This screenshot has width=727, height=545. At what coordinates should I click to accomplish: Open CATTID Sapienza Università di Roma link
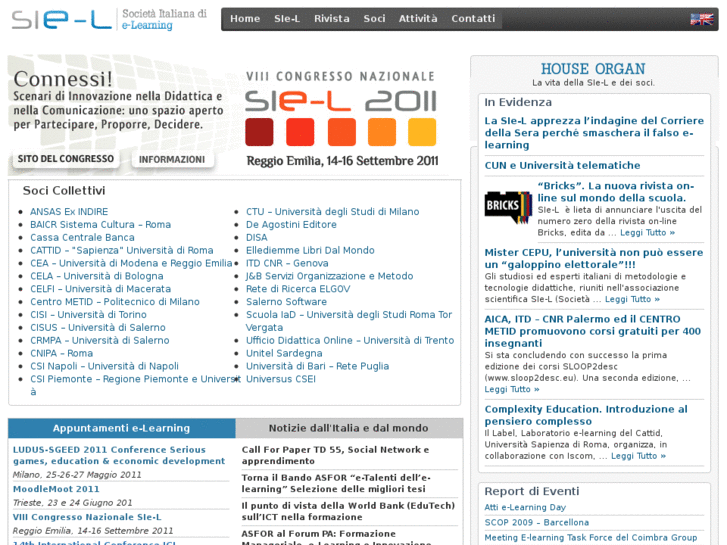[x=121, y=250]
